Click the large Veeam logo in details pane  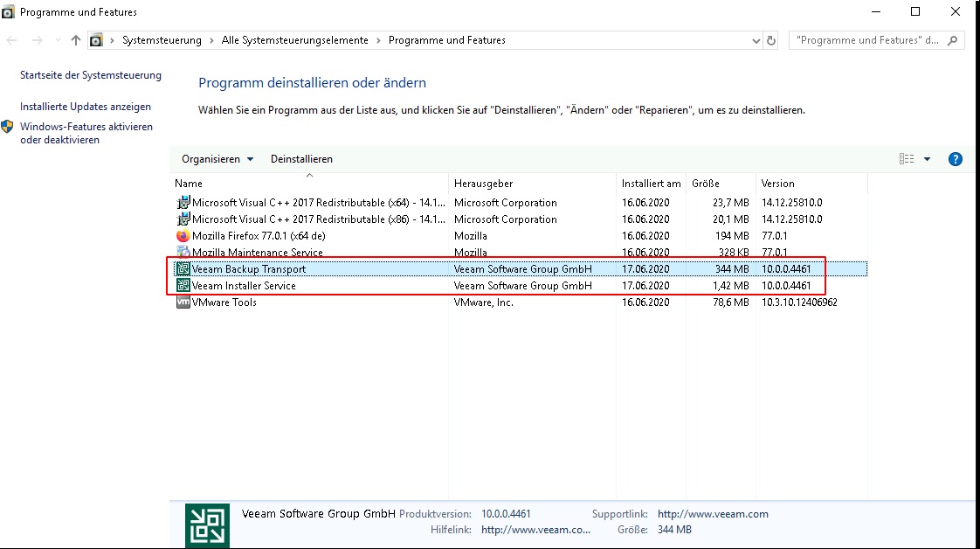[x=207, y=526]
